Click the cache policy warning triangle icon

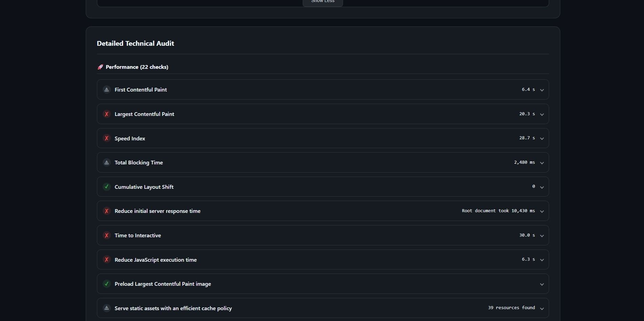pyautogui.click(x=106, y=308)
